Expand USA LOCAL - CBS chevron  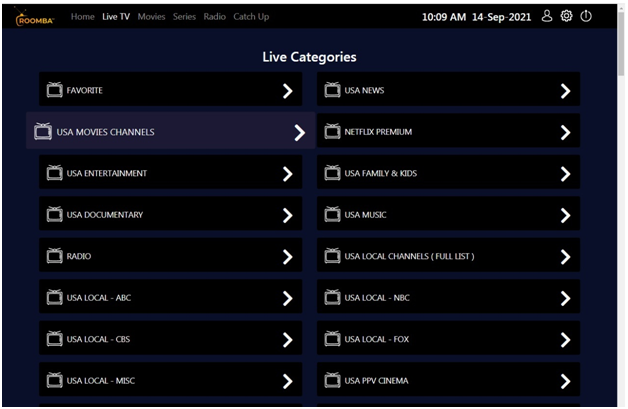coord(287,339)
